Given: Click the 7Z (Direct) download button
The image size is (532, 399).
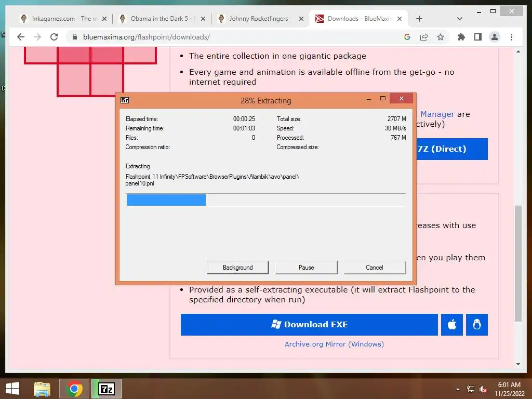Looking at the screenshot, I should click(x=452, y=149).
